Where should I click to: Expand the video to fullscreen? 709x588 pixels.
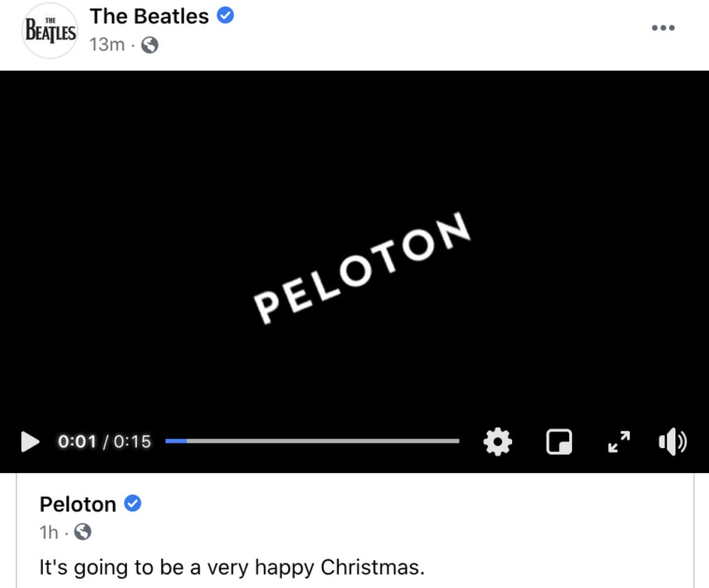(x=619, y=441)
